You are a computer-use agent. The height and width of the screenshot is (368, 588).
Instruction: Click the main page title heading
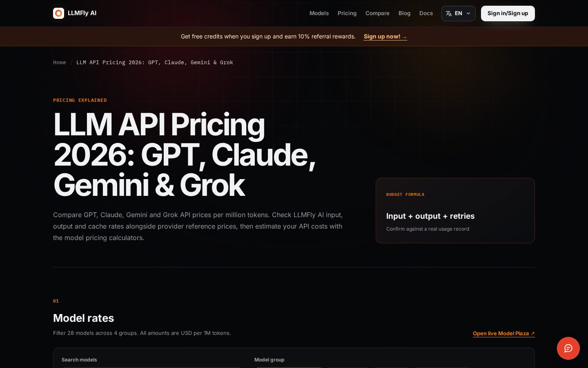[185, 155]
